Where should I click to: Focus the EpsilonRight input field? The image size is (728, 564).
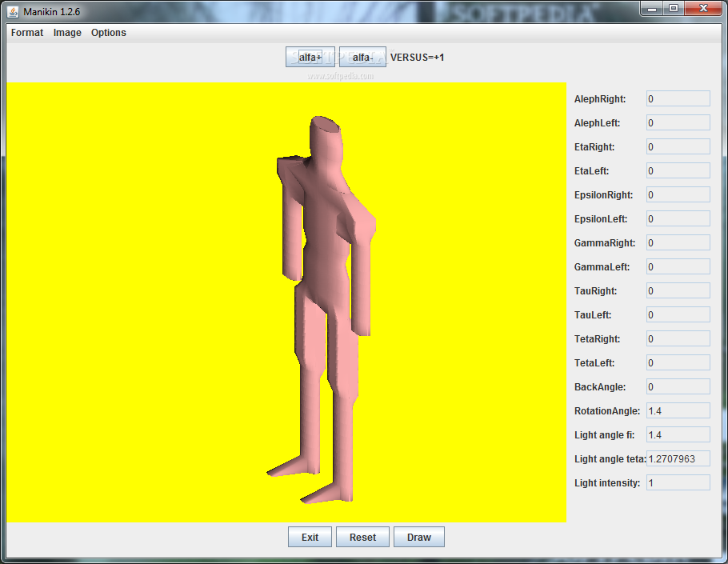[x=678, y=195]
